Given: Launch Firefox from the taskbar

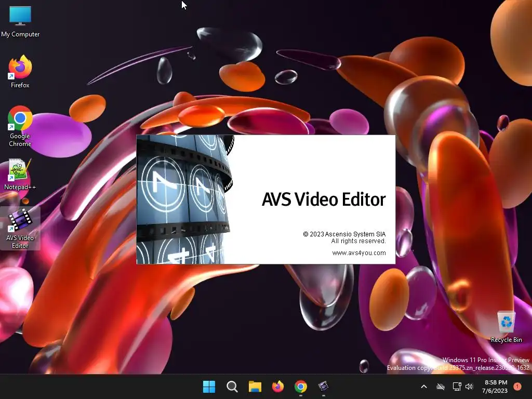Looking at the screenshot, I should click(278, 387).
